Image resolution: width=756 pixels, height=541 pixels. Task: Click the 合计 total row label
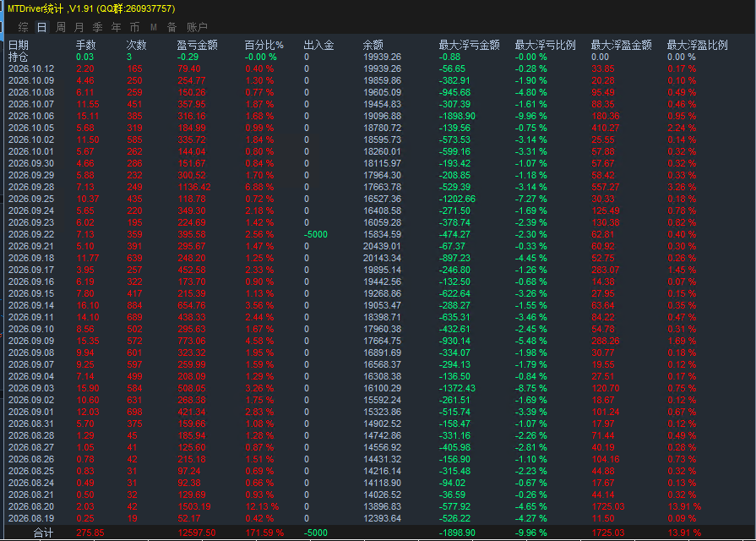[x=43, y=533]
